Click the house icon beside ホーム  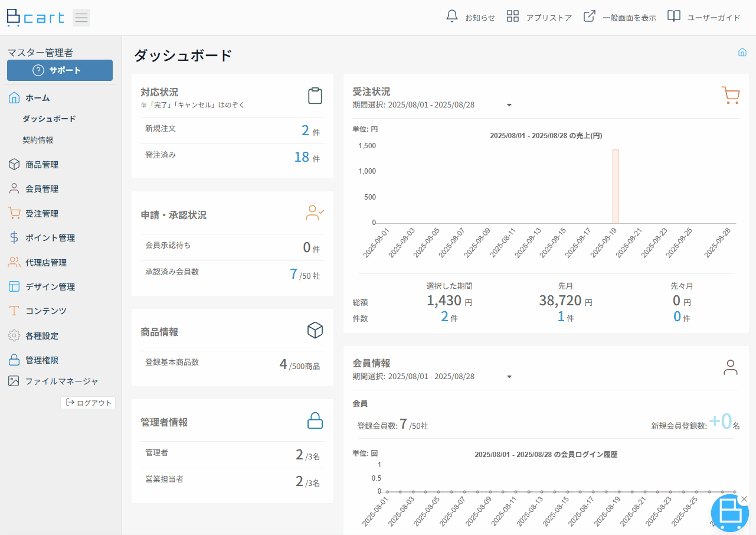point(14,98)
